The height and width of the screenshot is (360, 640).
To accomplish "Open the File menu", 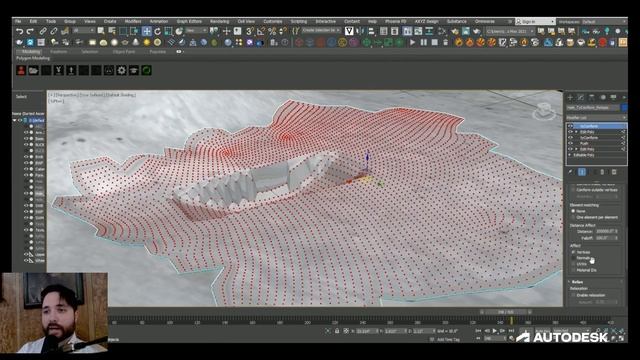I will coord(18,21).
